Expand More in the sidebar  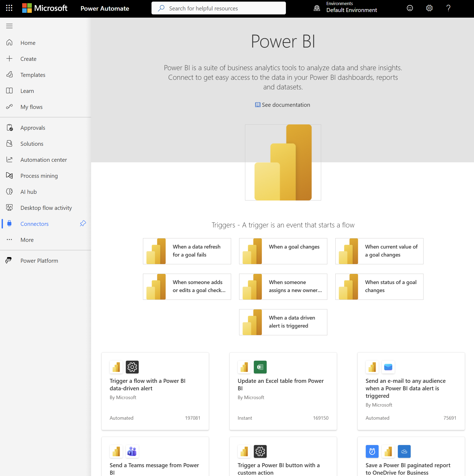(27, 240)
